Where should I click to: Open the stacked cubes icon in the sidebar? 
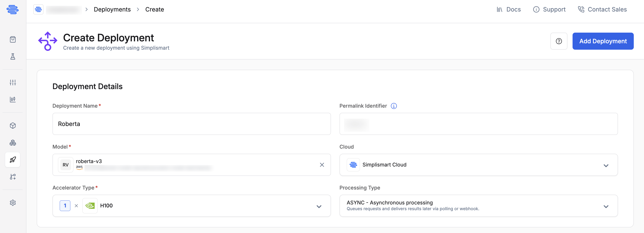pos(13,143)
